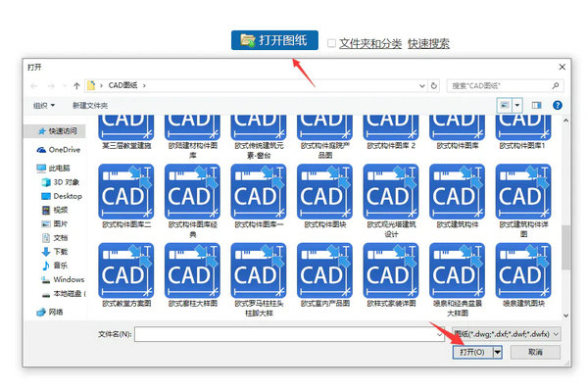Click the vertical scrollbar thumb
Image resolution: width=588 pixels, height=389 pixels.
tap(565, 247)
